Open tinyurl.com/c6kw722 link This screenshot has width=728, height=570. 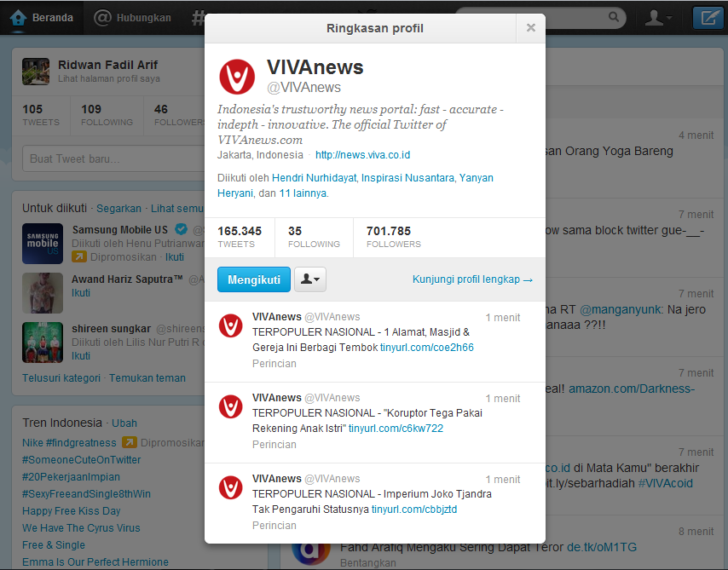point(396,429)
